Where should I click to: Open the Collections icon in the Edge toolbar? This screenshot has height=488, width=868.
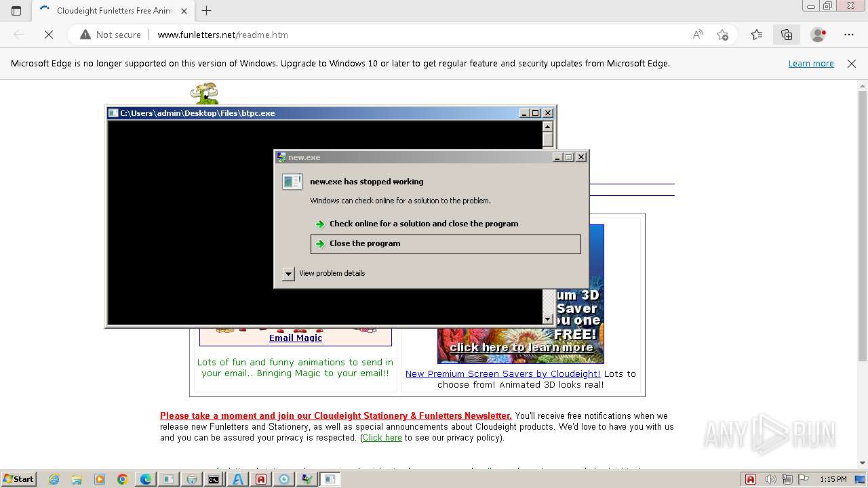tap(787, 35)
